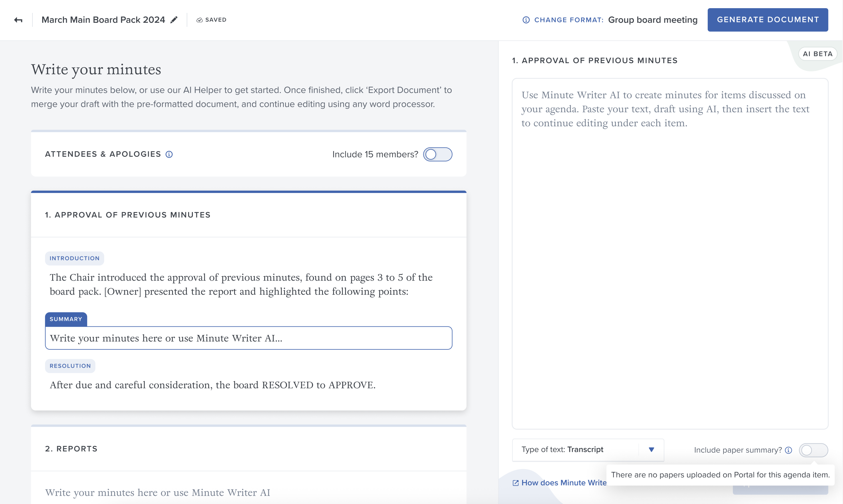Click the cloud Saved status icon
Screen dimensions: 843x504
click(199, 20)
